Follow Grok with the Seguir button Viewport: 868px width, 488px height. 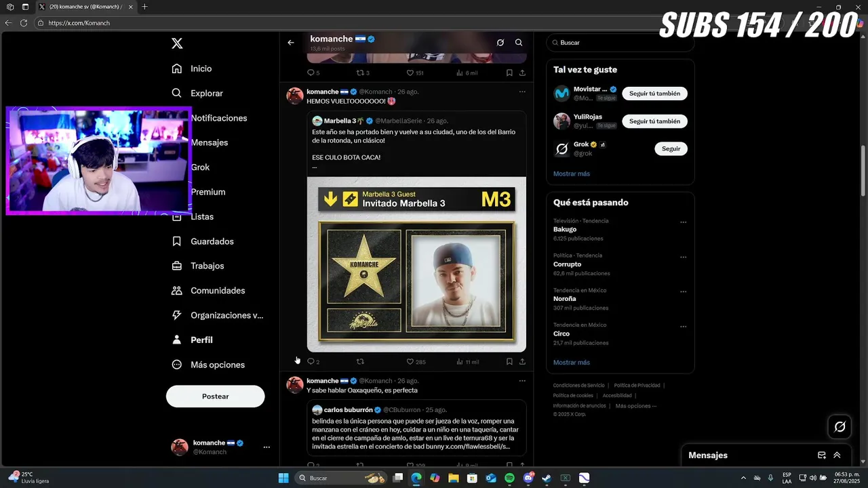pos(671,148)
